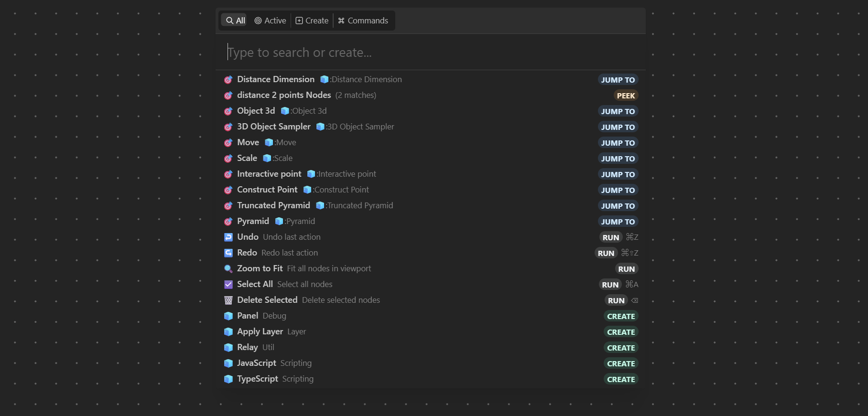This screenshot has width=868, height=416.
Task: Click the Redo arrow icon
Action: [x=228, y=253]
